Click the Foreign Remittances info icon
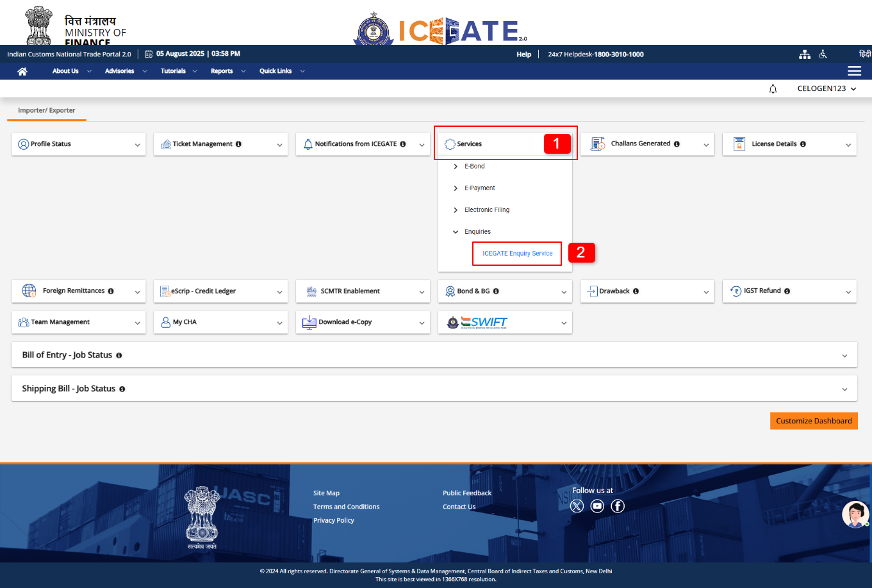 (111, 291)
